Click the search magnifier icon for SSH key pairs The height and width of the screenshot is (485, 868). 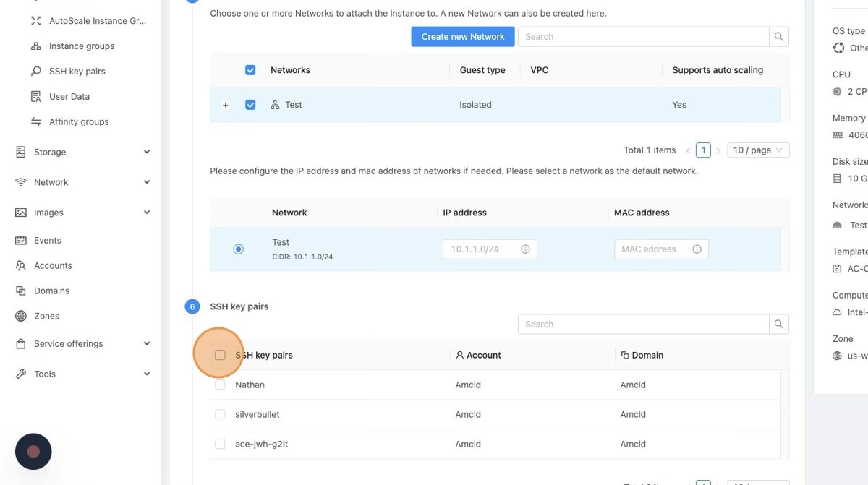pyautogui.click(x=779, y=325)
